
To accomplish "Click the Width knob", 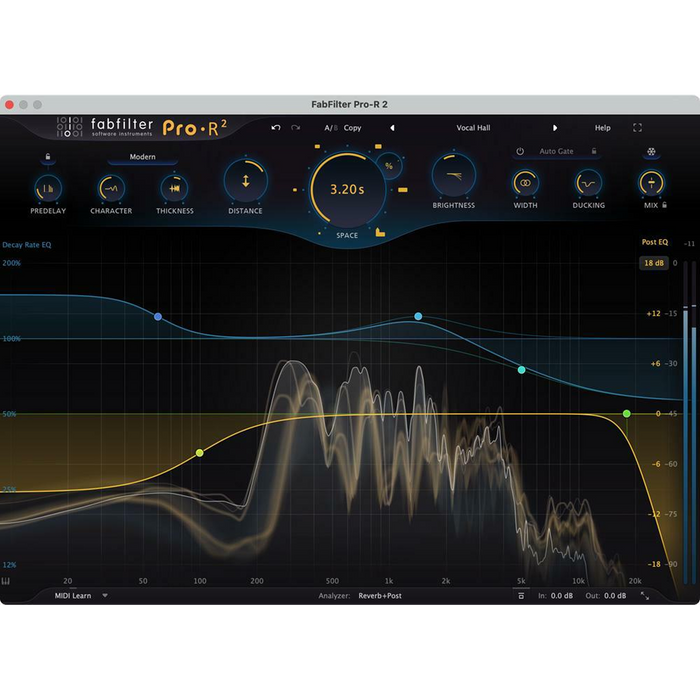I will (525, 183).
